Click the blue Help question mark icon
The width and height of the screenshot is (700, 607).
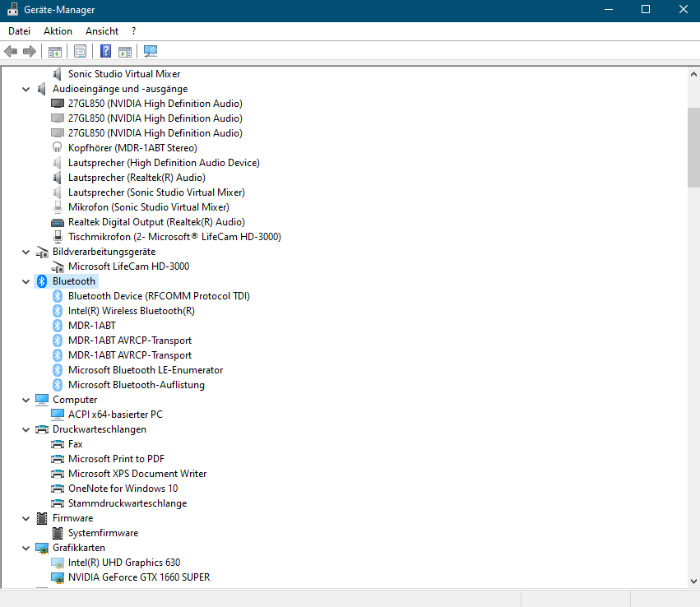coord(106,51)
